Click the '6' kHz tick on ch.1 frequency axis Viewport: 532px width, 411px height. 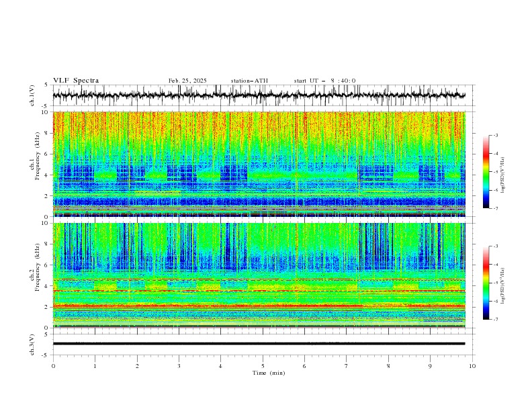click(47, 154)
